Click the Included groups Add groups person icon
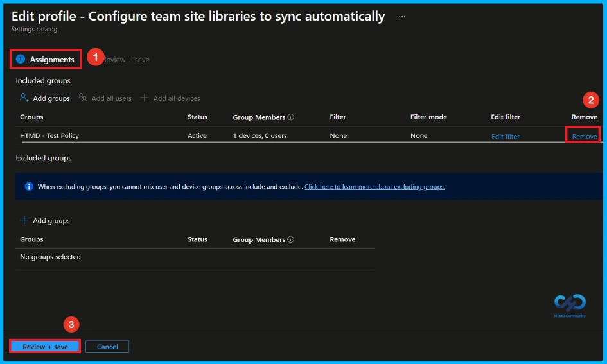Viewport: 607px width, 364px height. [x=24, y=98]
